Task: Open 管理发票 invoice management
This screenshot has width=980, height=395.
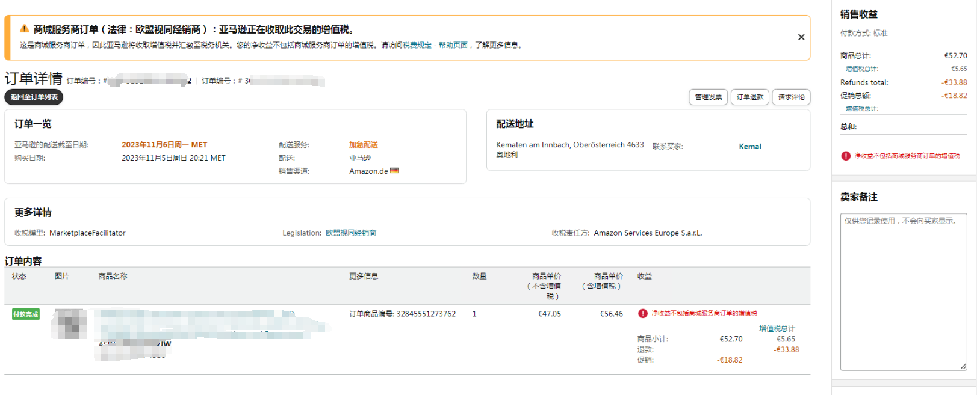Action: [x=708, y=97]
